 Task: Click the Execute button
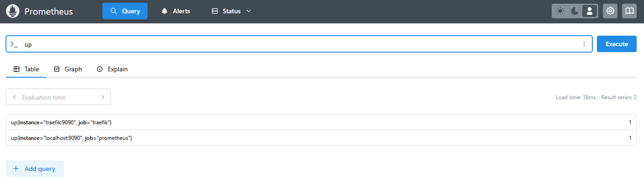[x=617, y=44]
